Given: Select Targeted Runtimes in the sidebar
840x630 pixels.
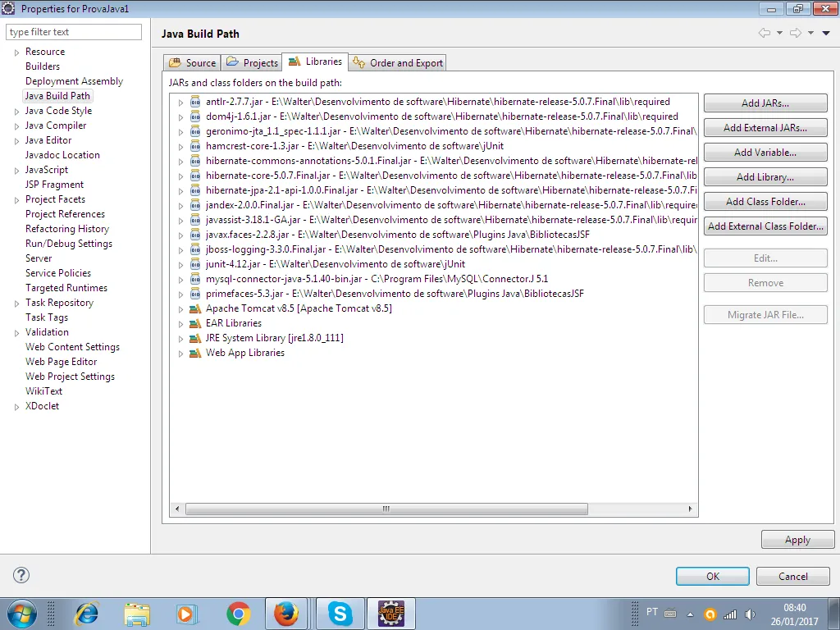Looking at the screenshot, I should [x=66, y=288].
